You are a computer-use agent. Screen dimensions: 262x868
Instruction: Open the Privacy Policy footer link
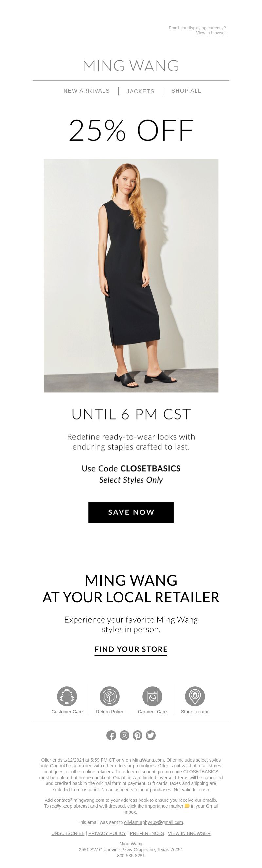107,833
